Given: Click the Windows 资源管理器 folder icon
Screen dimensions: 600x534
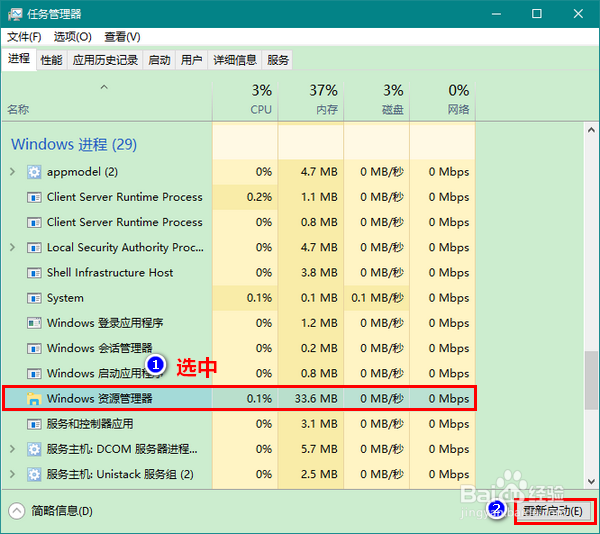Looking at the screenshot, I should pyautogui.click(x=34, y=399).
